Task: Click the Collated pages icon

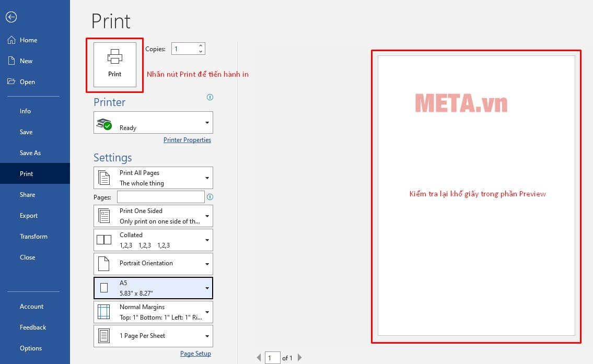Action: [x=104, y=240]
